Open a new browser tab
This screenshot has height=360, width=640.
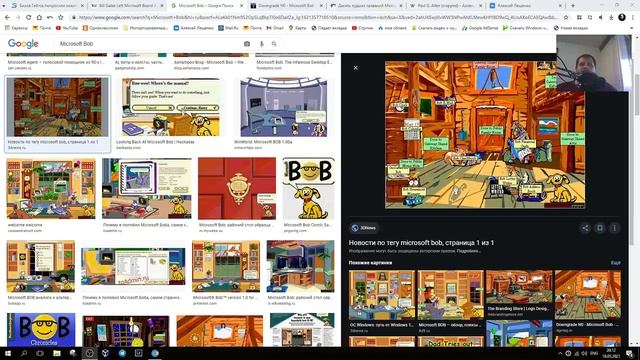(573, 6)
